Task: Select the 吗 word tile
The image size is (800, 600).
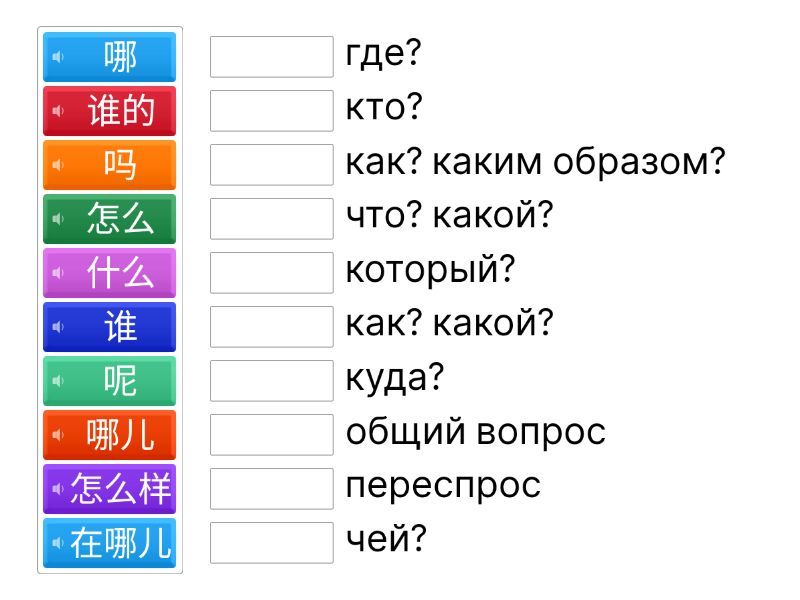Action: click(x=120, y=165)
